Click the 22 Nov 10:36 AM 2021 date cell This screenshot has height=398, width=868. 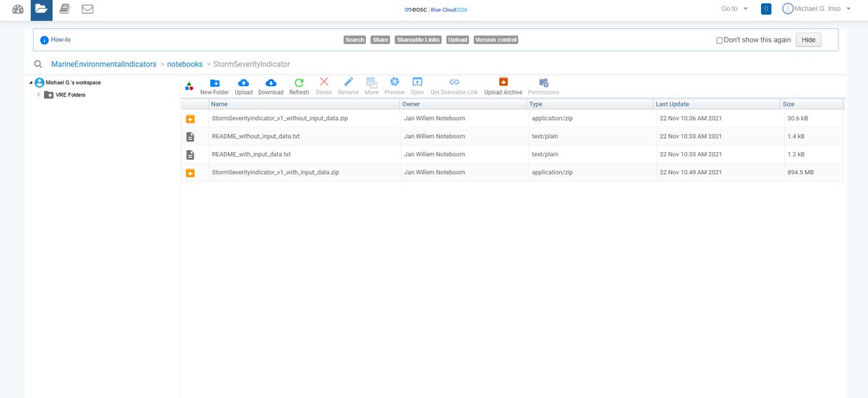tap(690, 118)
